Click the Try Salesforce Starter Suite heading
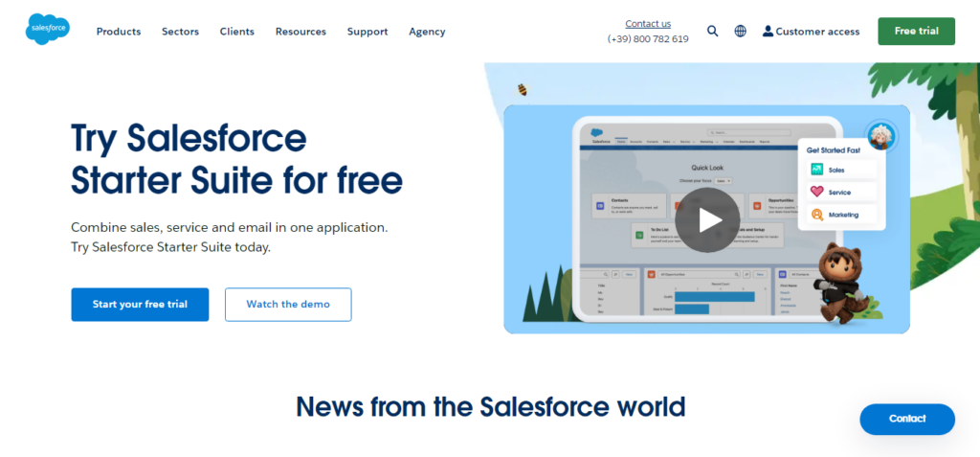980x457 pixels. (x=237, y=159)
